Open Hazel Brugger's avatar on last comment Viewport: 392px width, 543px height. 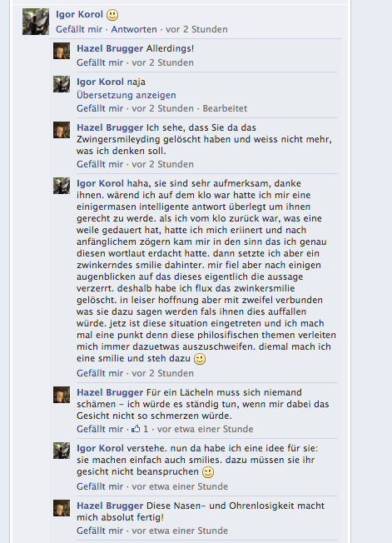click(x=62, y=508)
